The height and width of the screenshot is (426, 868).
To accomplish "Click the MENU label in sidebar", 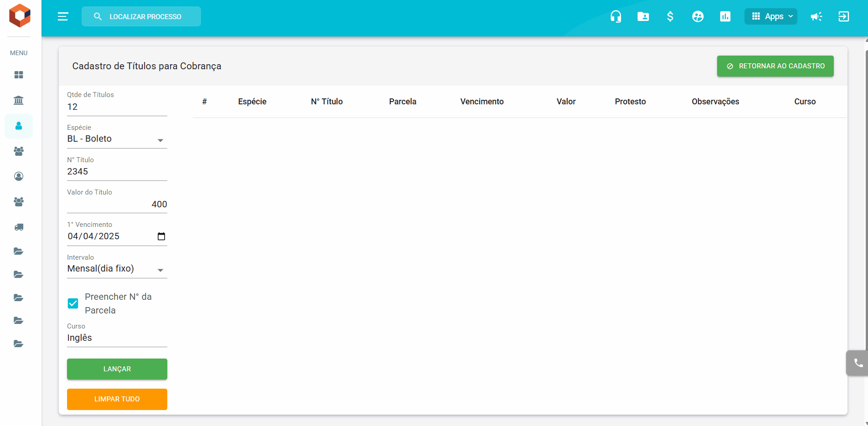I will 19,53.
